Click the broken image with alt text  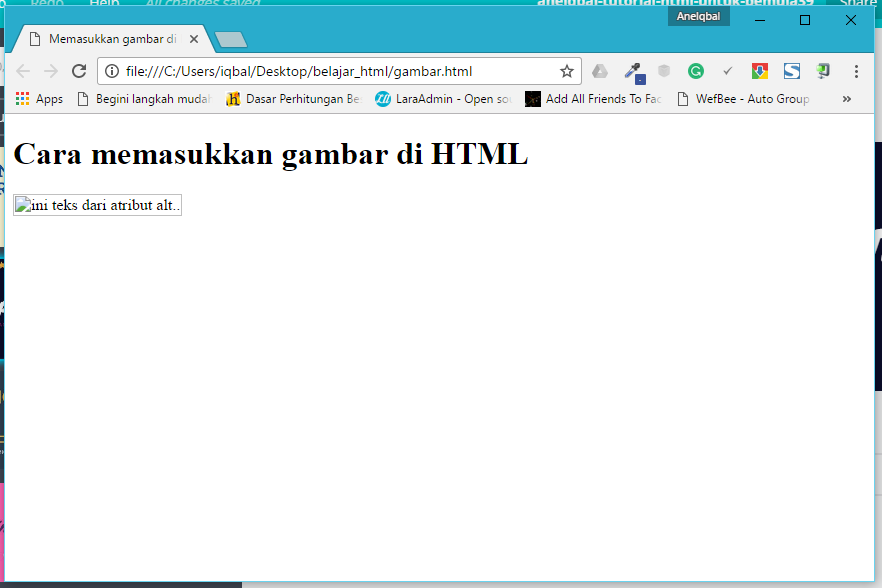click(97, 205)
